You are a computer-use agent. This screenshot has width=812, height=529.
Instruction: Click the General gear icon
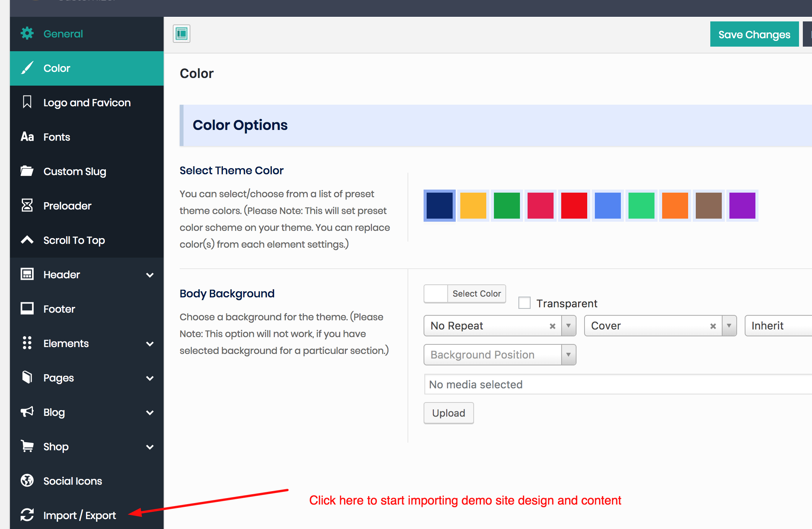[x=27, y=34]
